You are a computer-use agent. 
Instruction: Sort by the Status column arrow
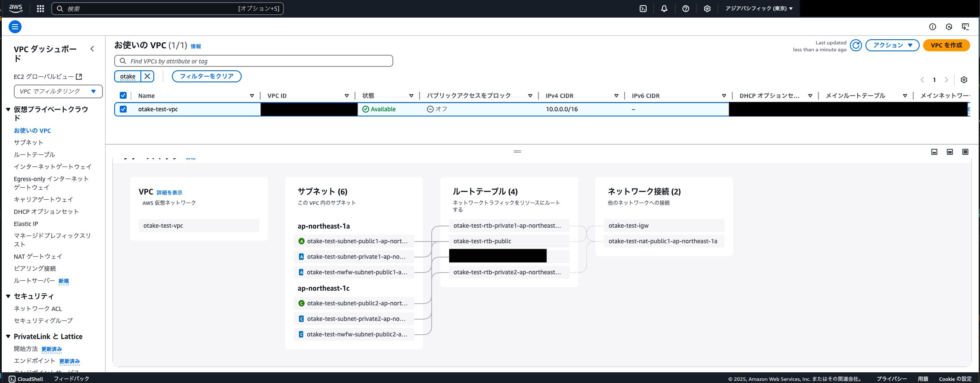point(411,96)
